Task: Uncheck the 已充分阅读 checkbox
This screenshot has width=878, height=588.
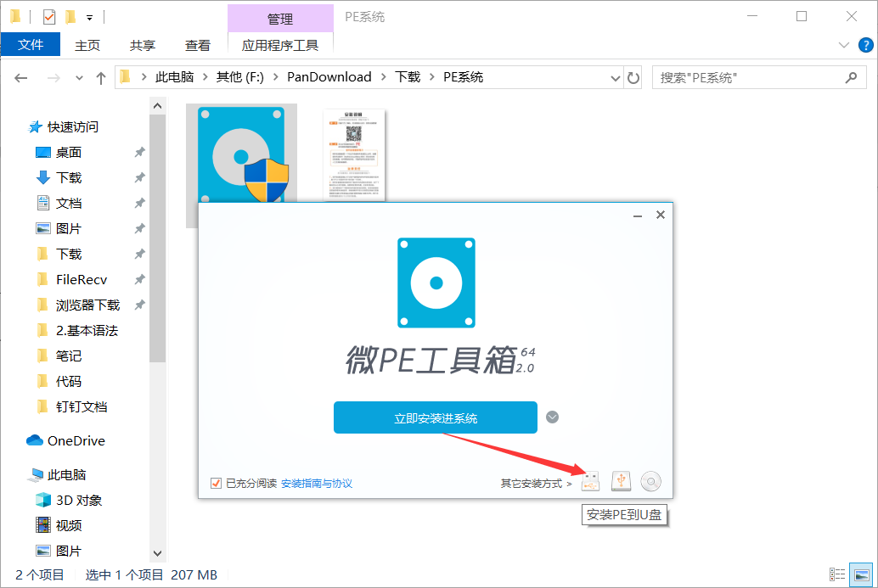Action: pos(217,483)
